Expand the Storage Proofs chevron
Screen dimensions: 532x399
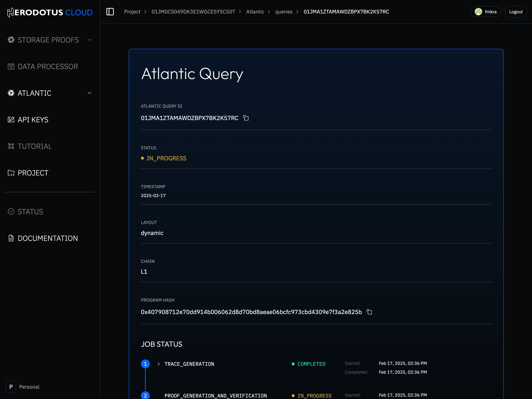[x=90, y=40]
